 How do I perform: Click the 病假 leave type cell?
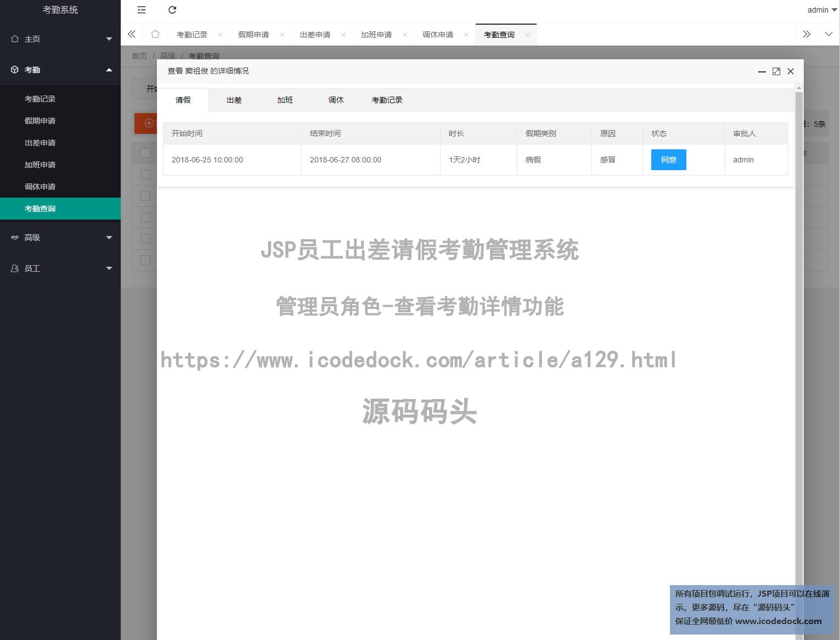554,160
